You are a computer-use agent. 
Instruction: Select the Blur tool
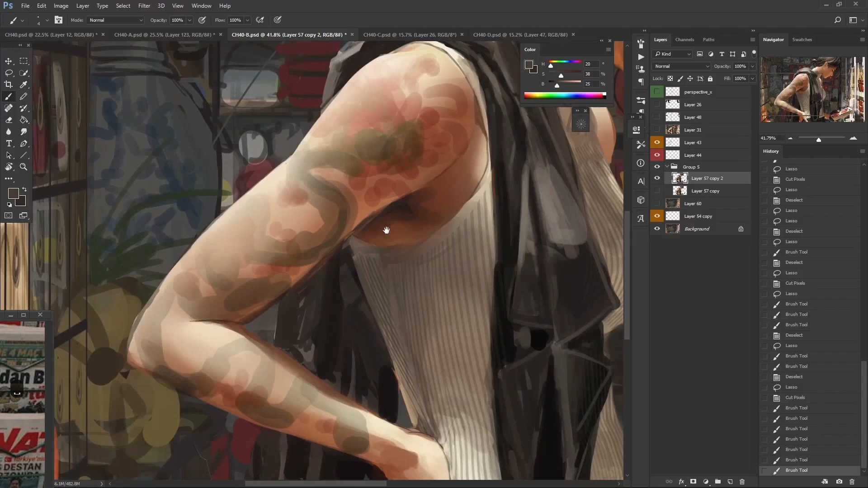(x=9, y=131)
